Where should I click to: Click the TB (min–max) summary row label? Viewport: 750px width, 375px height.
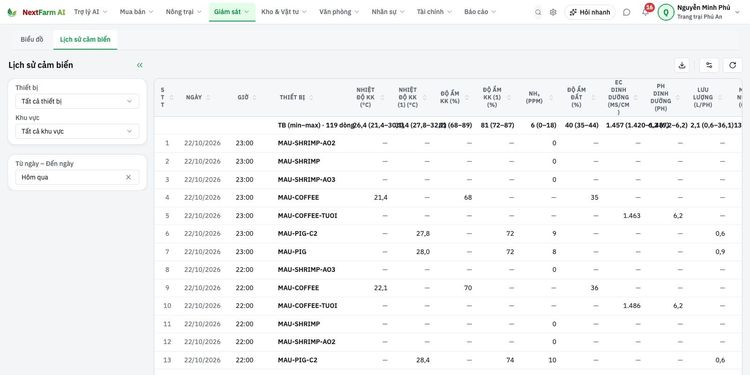(x=316, y=125)
